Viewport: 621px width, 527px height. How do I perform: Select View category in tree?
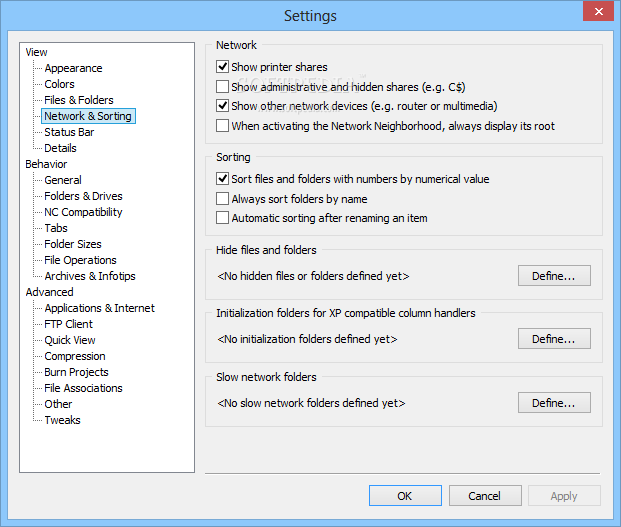(x=36, y=52)
